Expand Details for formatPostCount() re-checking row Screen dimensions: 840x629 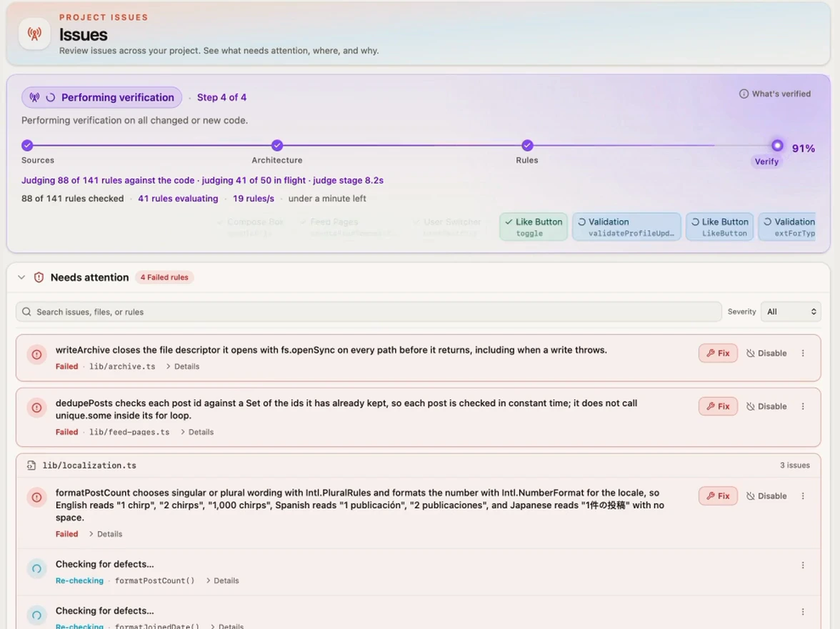[x=222, y=580]
